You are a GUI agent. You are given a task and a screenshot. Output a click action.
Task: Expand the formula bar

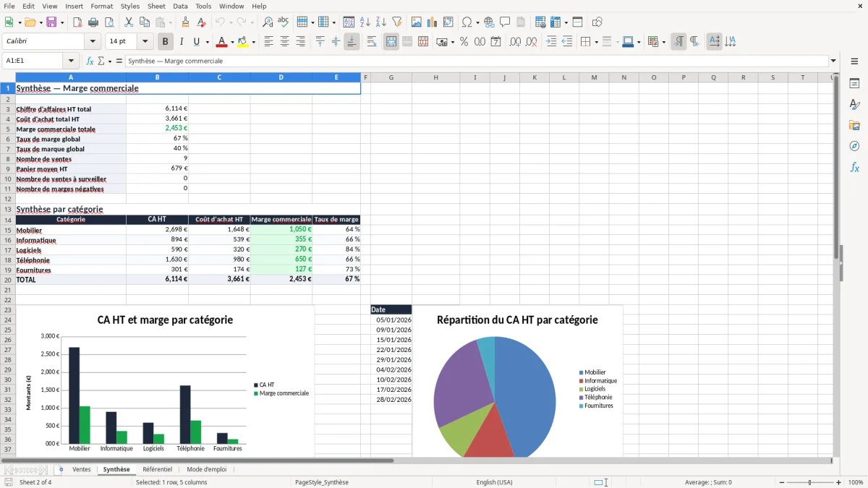click(833, 61)
